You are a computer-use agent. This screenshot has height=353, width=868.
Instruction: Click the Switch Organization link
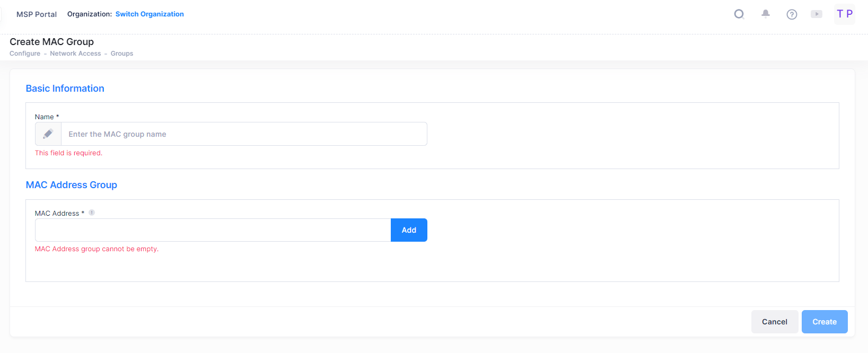[x=150, y=14]
